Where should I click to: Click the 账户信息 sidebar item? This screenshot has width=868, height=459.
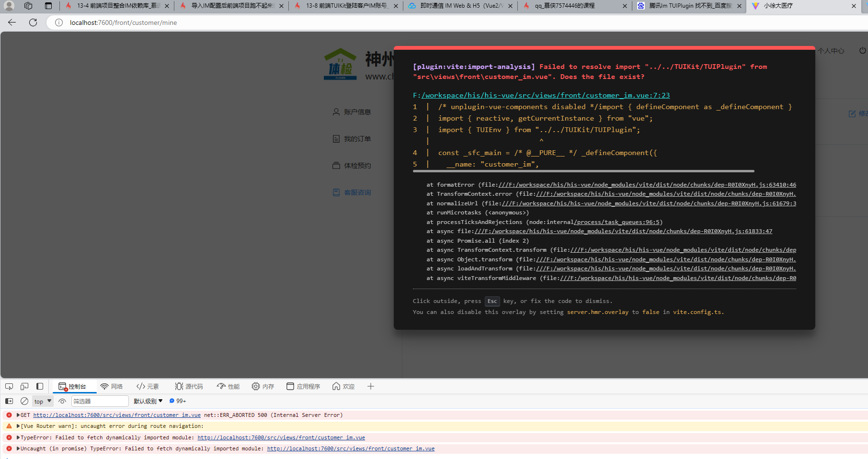click(352, 112)
